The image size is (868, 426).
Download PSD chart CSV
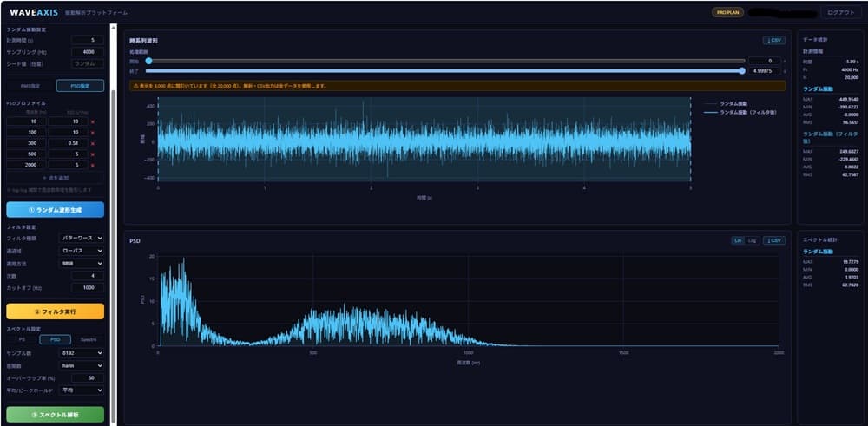[x=774, y=240]
